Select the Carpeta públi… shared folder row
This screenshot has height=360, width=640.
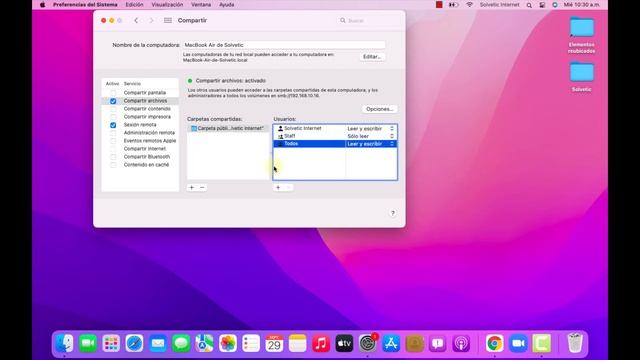point(228,128)
